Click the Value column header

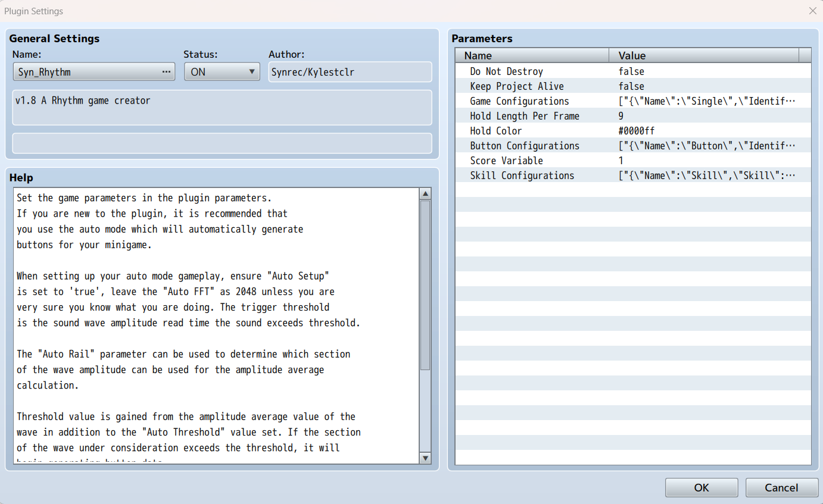pyautogui.click(x=703, y=55)
